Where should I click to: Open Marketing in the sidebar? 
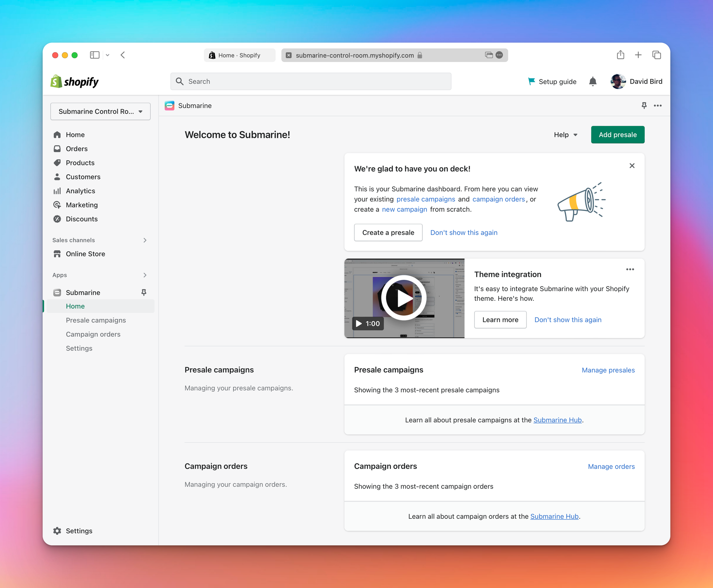tap(82, 205)
